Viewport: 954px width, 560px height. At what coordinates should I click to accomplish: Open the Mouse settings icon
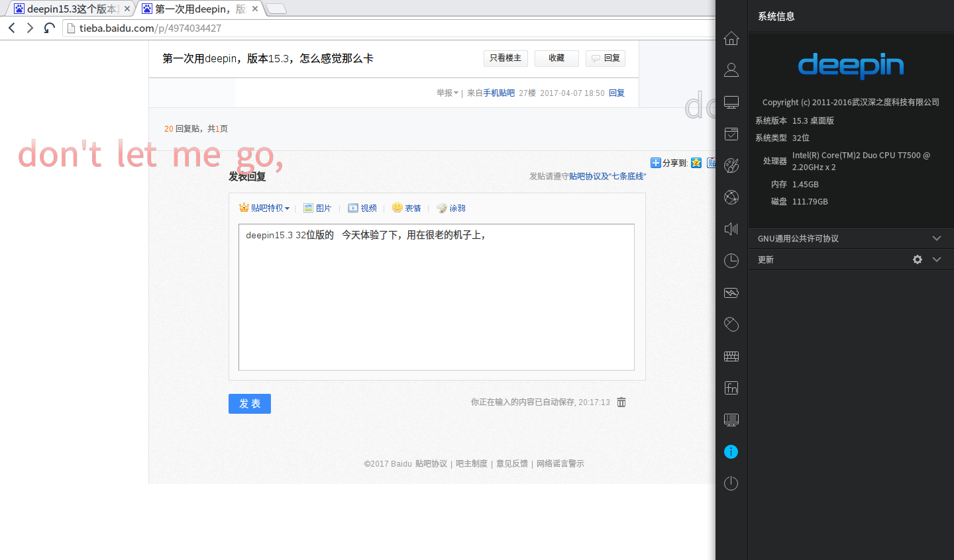tap(731, 324)
